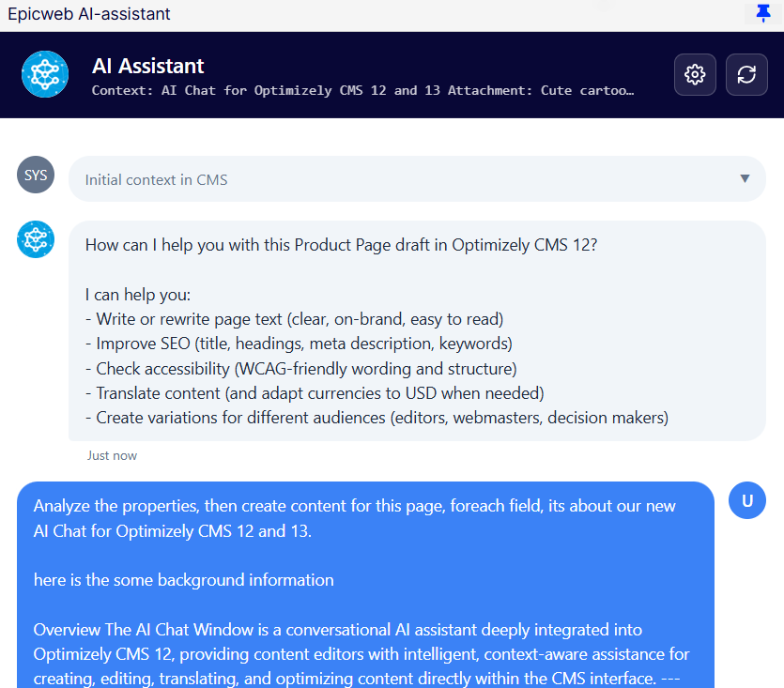Screen dimensions: 784x688
Task: Click the refresh conversation icon
Action: coord(746,75)
